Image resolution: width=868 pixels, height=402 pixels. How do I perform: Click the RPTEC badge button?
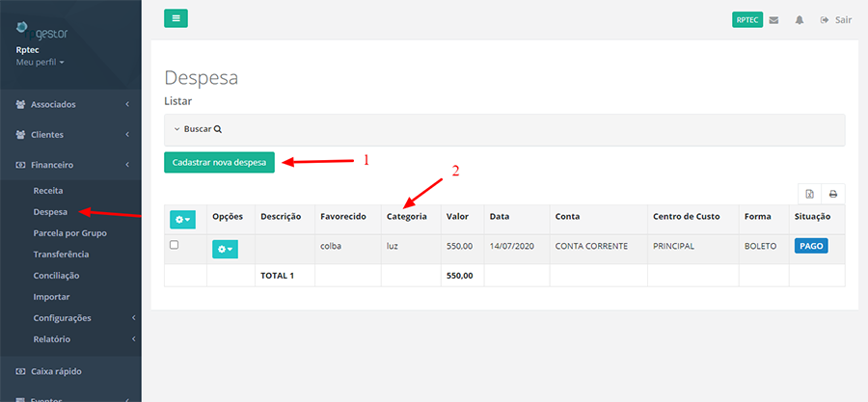tap(747, 20)
